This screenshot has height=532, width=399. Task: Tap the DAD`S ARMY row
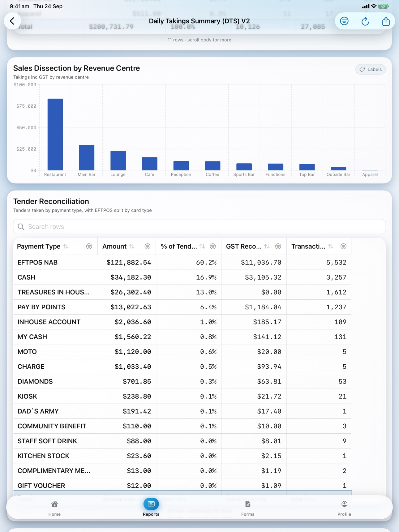(x=182, y=411)
